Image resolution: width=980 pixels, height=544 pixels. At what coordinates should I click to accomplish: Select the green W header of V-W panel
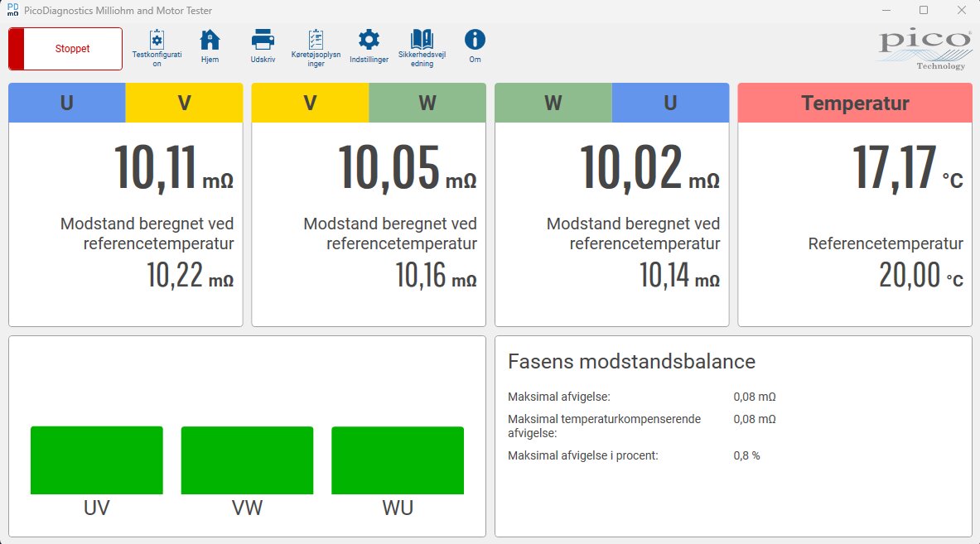click(x=427, y=103)
